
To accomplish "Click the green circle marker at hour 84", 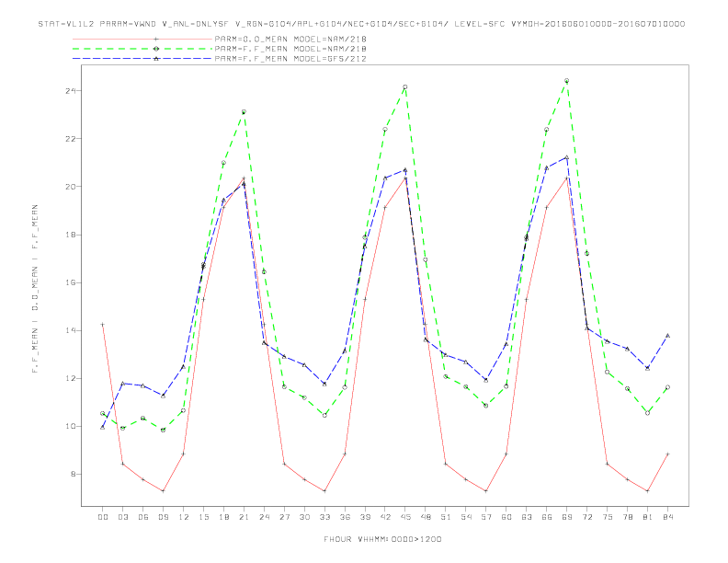I will 667,387.
